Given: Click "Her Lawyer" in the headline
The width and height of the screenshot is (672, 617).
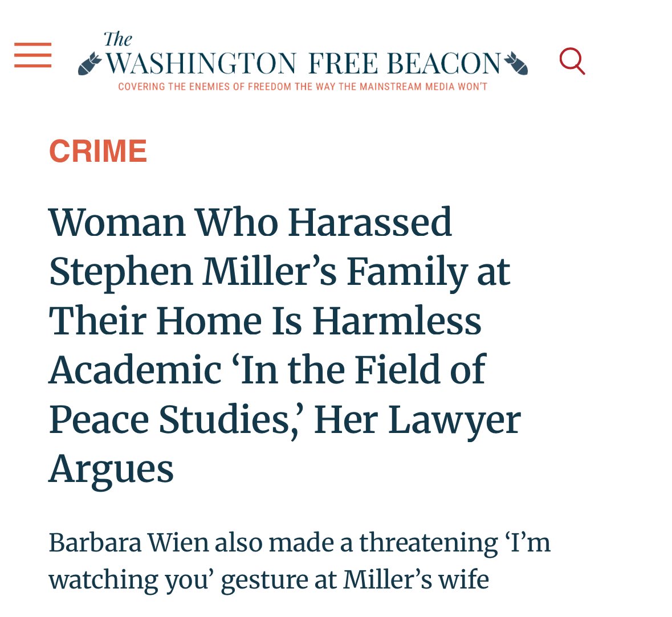Looking at the screenshot, I should [x=417, y=420].
